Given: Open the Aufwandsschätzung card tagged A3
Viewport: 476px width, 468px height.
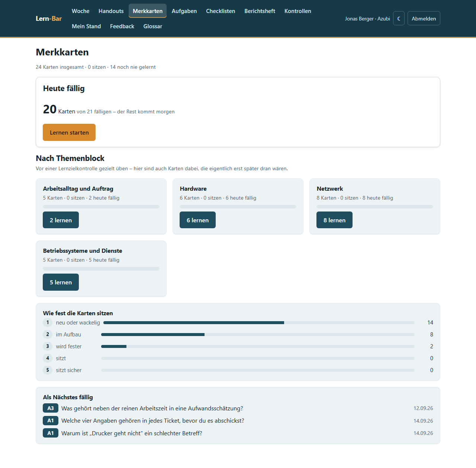Looking at the screenshot, I should 238,408.
